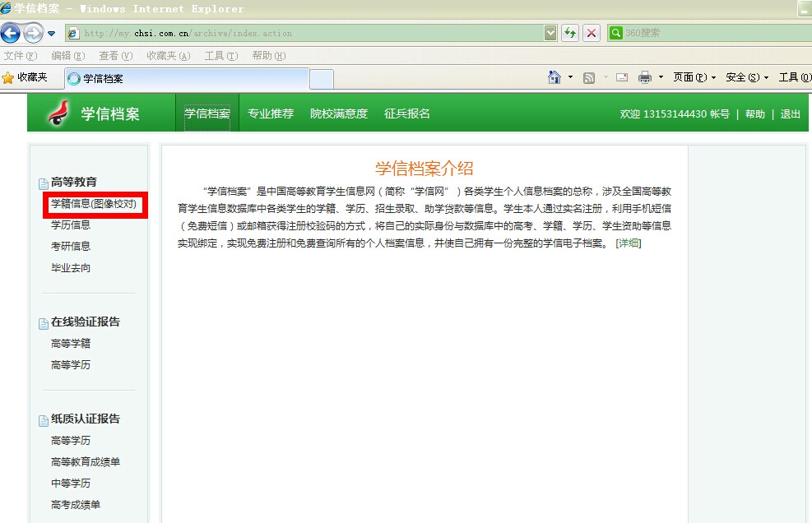Viewport: 812px width, 523px height.
Task: Expand the Home button dropdown arrow
Action: point(571,77)
